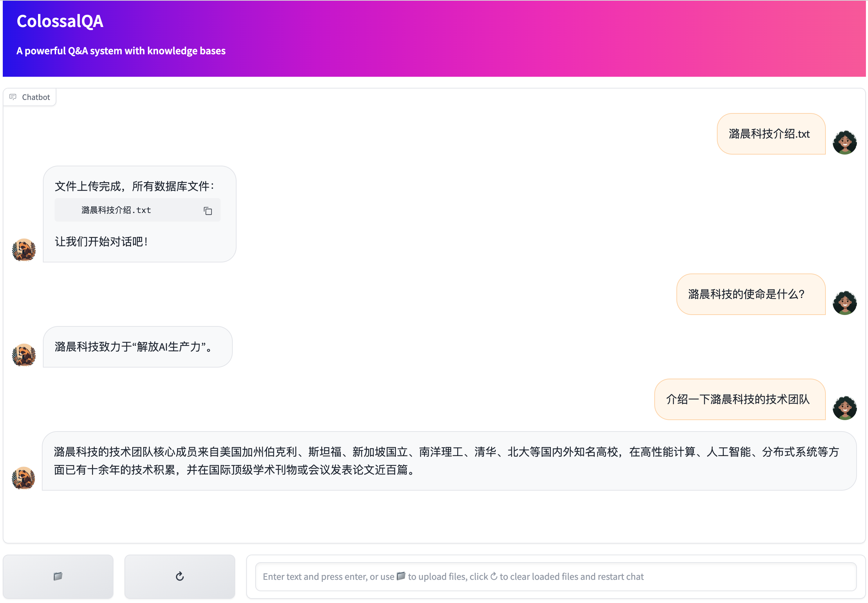Click bot avatar beside 解放AI生产力 reply
The image size is (868, 603).
pyautogui.click(x=24, y=355)
